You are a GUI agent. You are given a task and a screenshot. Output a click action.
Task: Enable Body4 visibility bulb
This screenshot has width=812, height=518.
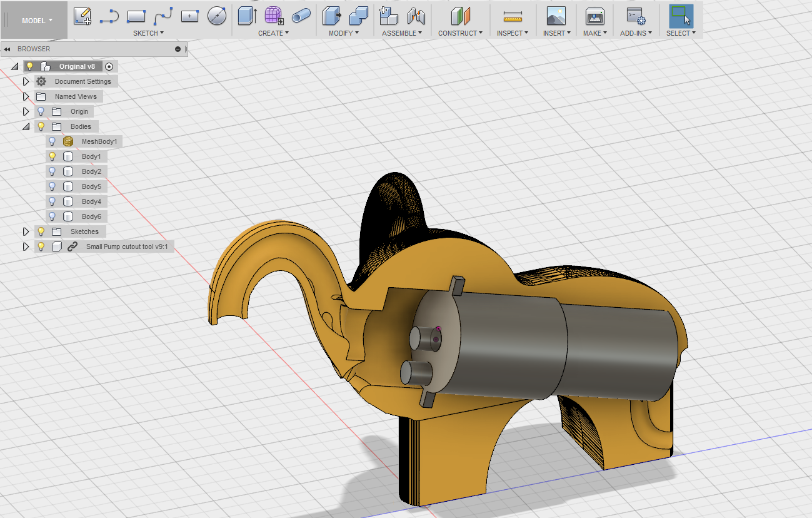[53, 201]
